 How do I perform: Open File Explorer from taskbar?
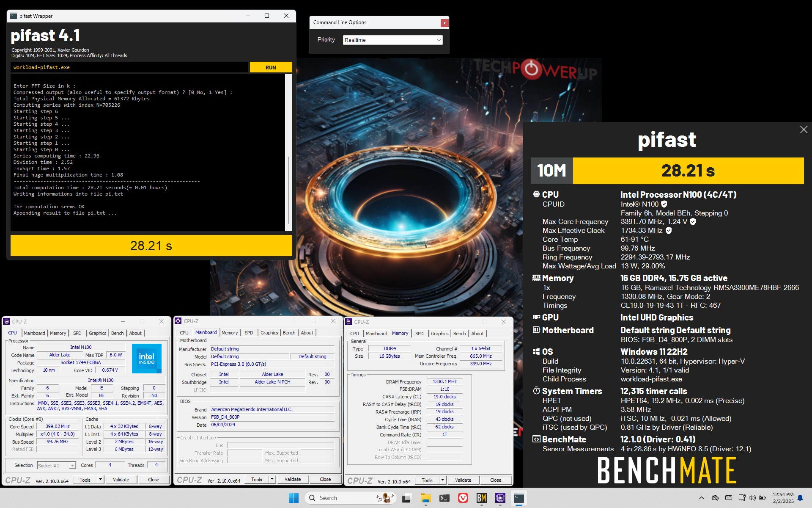tap(425, 498)
